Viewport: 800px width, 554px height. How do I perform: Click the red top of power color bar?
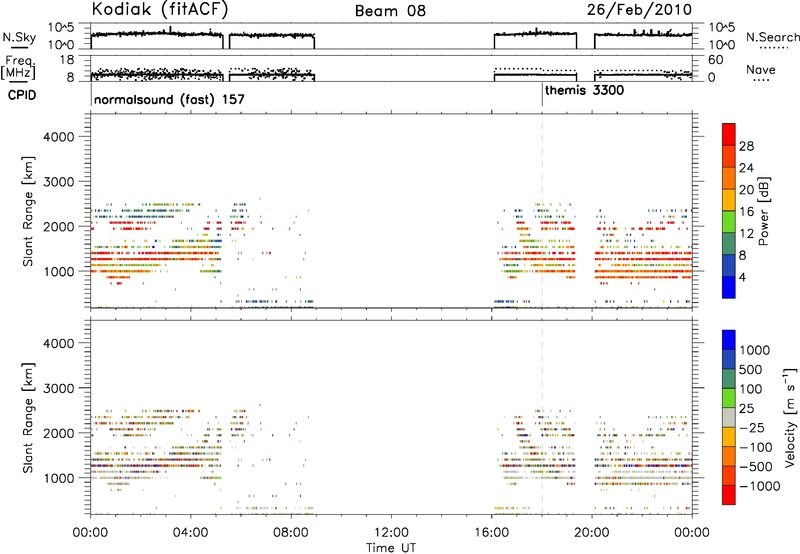coord(729,134)
